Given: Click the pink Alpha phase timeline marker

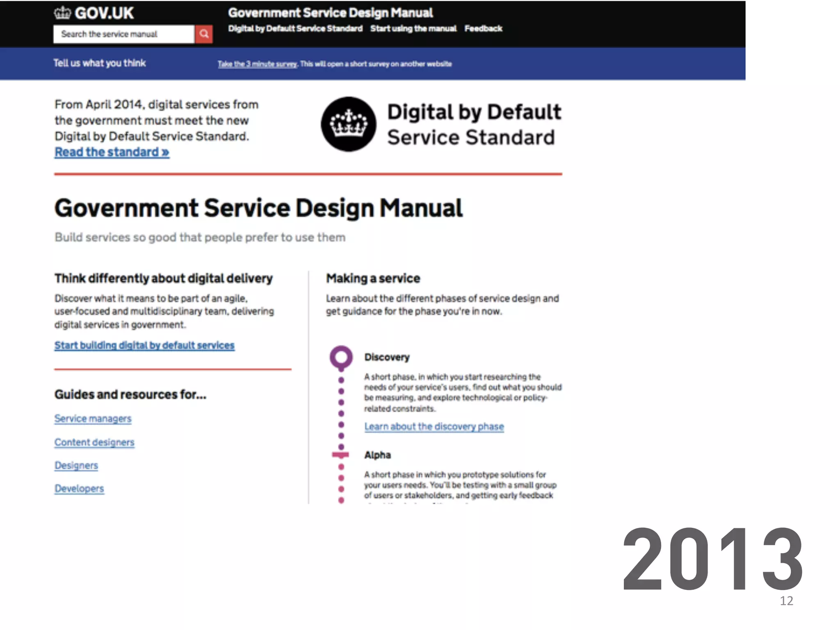Looking at the screenshot, I should pyautogui.click(x=340, y=454).
